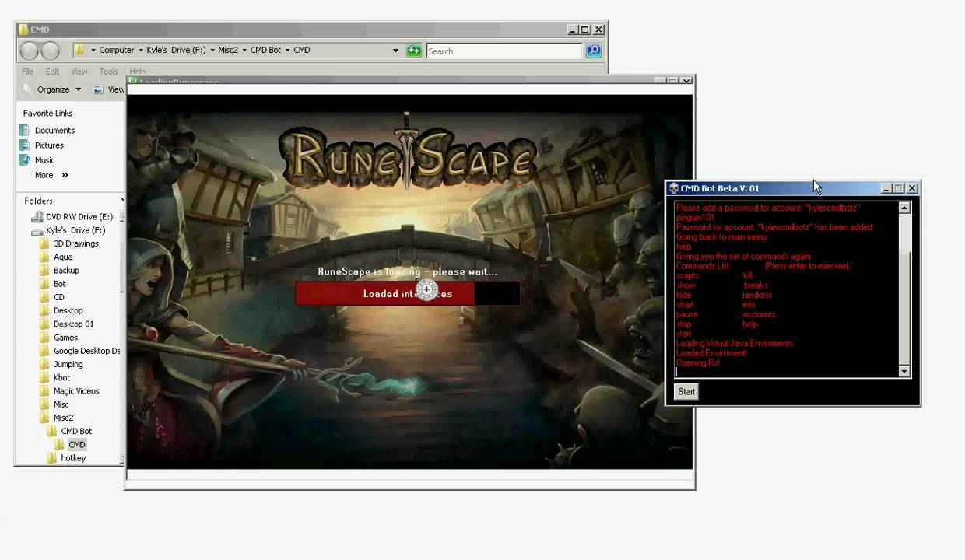This screenshot has width=965, height=560.
Task: Click the Start button in CMD Bot
Action: point(686,392)
